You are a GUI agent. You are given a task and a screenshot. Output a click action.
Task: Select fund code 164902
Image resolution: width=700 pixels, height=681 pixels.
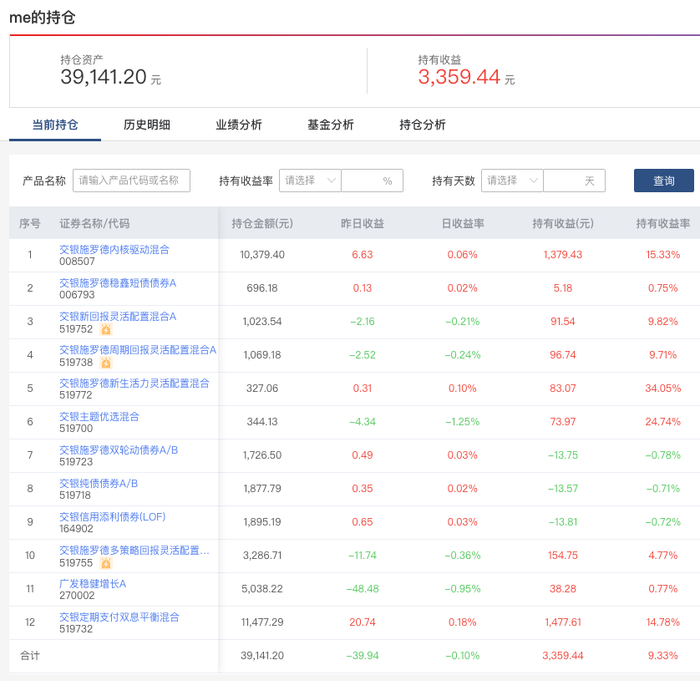click(x=76, y=529)
